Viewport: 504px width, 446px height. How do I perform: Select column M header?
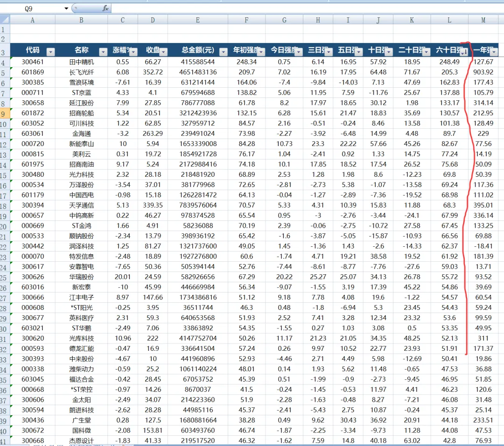483,20
